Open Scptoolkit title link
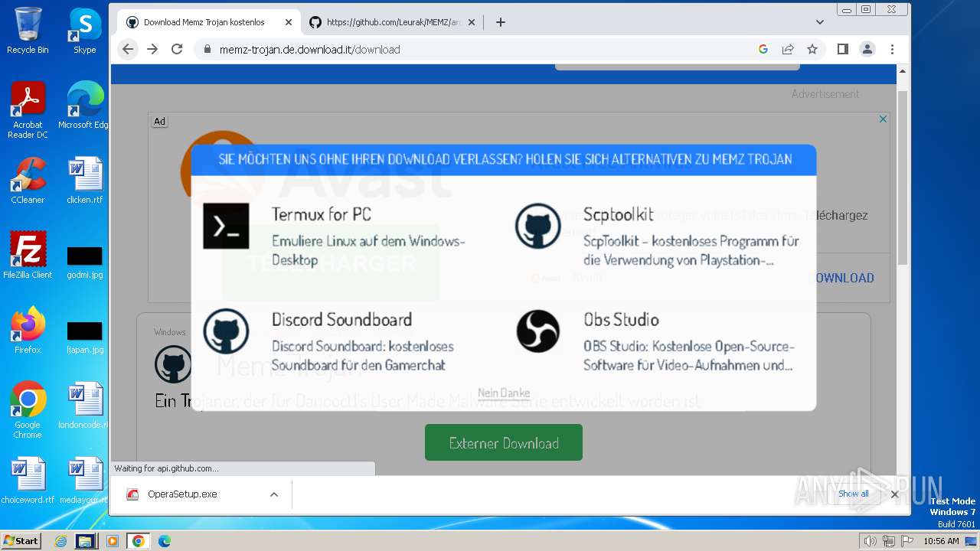980x551 pixels. tap(619, 214)
